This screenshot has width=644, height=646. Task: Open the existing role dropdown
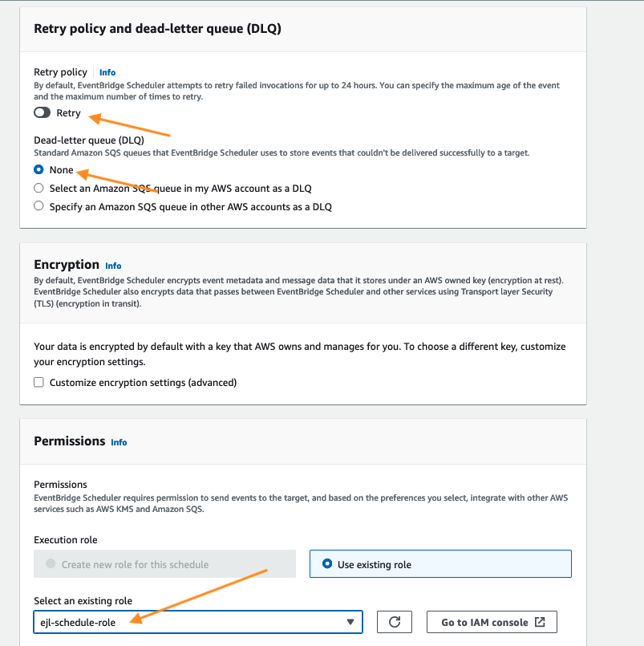pos(197,622)
